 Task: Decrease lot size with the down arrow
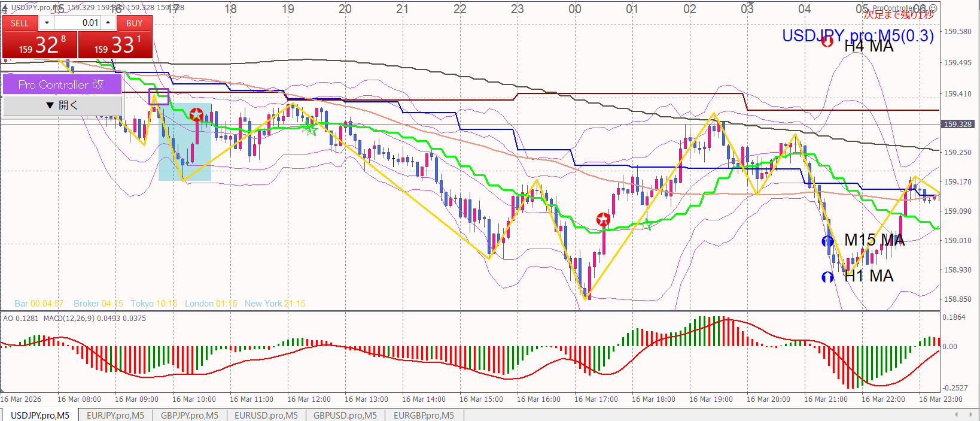tap(47, 23)
